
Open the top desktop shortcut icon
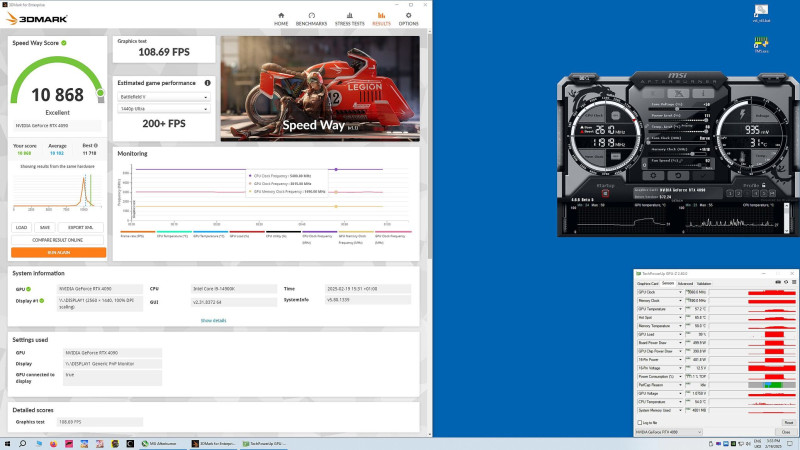click(x=761, y=13)
